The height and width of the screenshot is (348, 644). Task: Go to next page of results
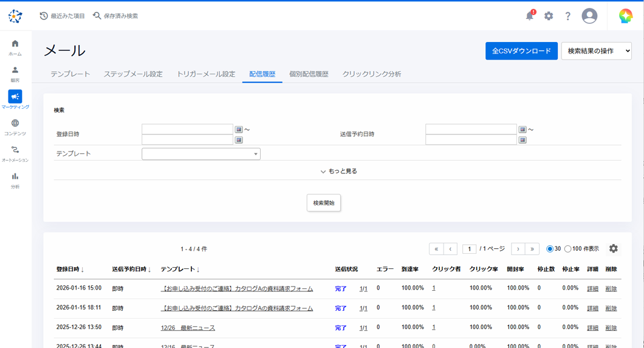[518, 249]
